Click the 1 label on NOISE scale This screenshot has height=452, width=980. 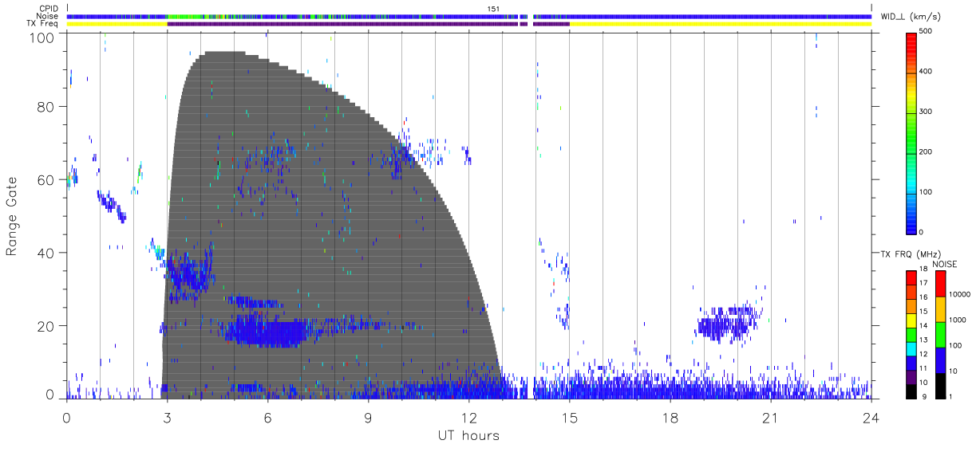pos(950,397)
